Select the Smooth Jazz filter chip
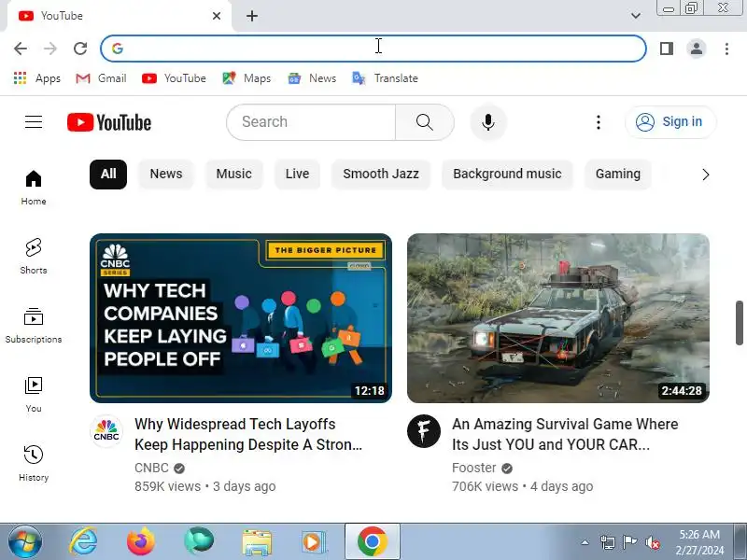 (x=381, y=175)
